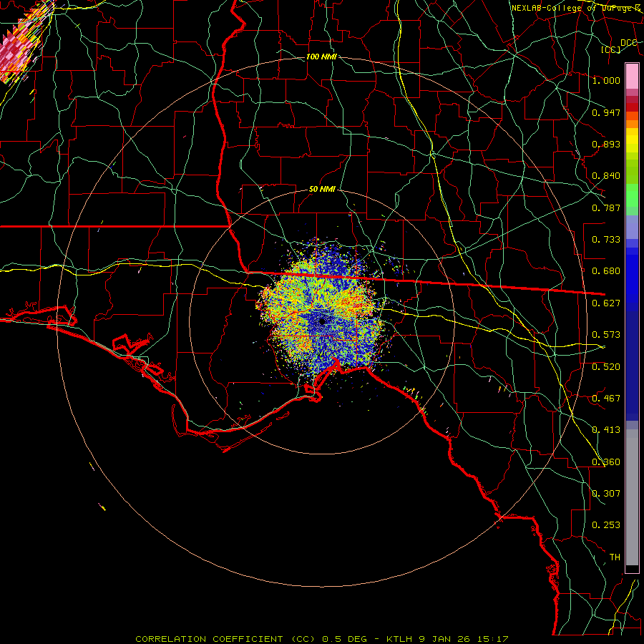Click the Correlation Coefficient KTLH caption

pos(322,639)
